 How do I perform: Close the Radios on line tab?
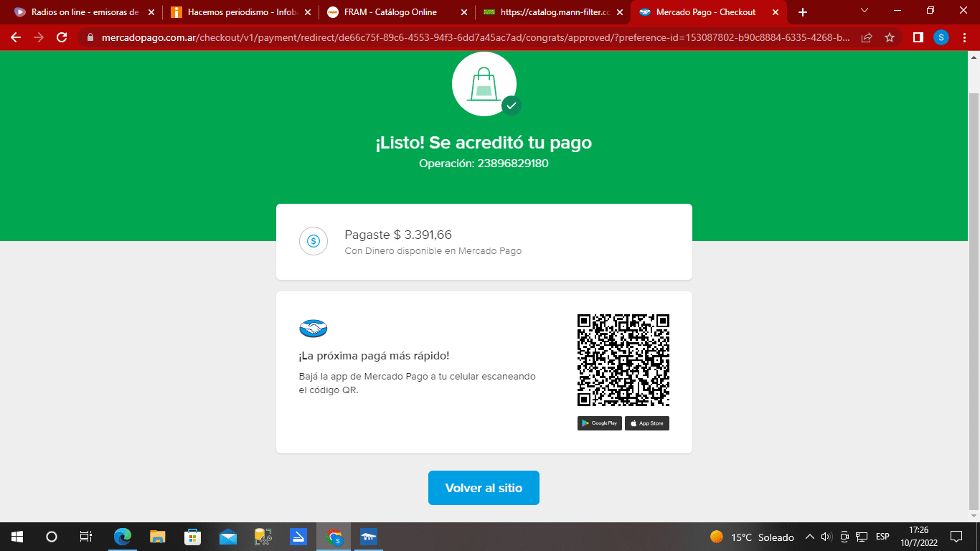(x=151, y=12)
